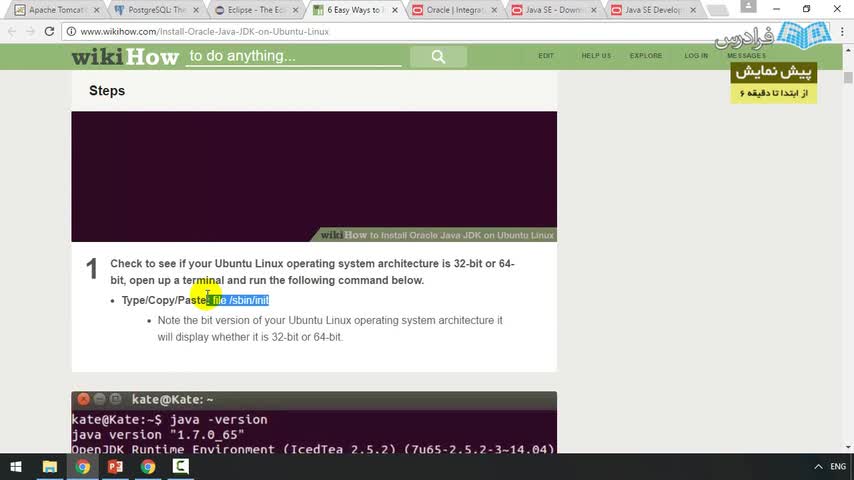Switch to the Apache Tomcat tab
The width and height of the screenshot is (854, 480).
54,10
